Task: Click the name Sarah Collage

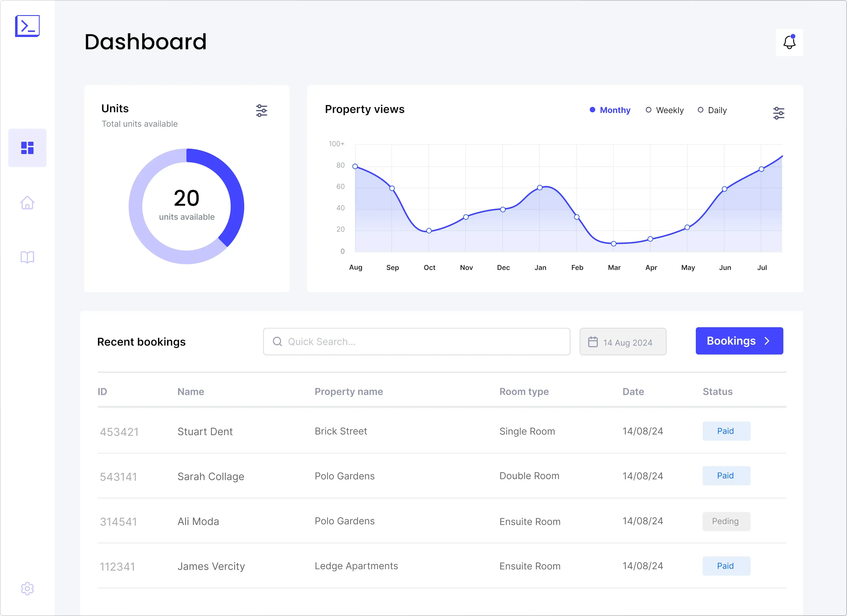Action: (211, 477)
